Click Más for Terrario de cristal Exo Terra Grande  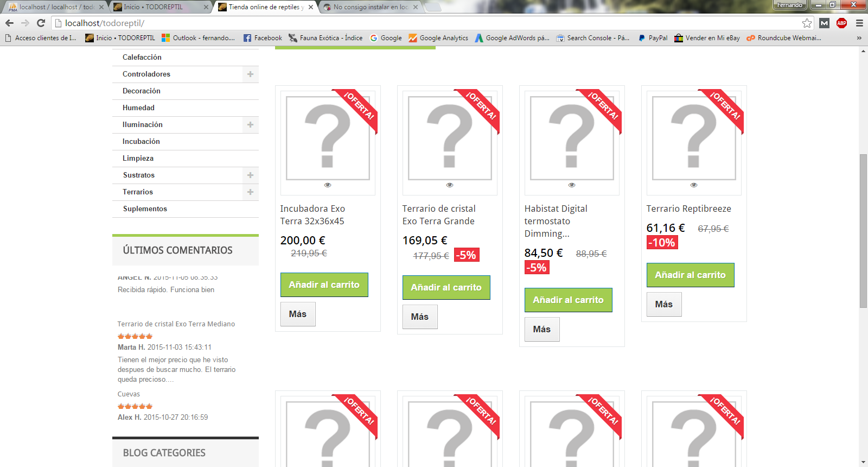(420, 317)
